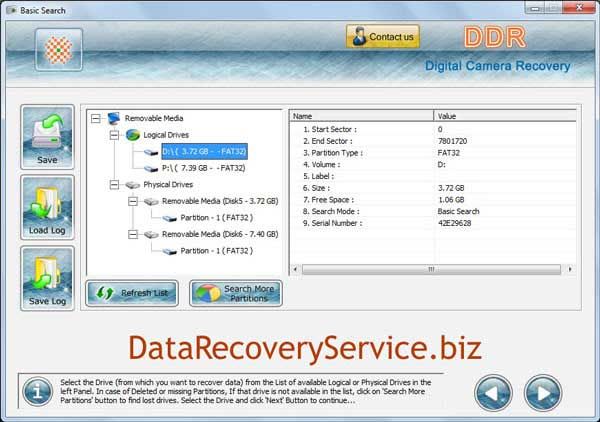
Task: Click the Disk6 drive icon
Action: pos(151,235)
